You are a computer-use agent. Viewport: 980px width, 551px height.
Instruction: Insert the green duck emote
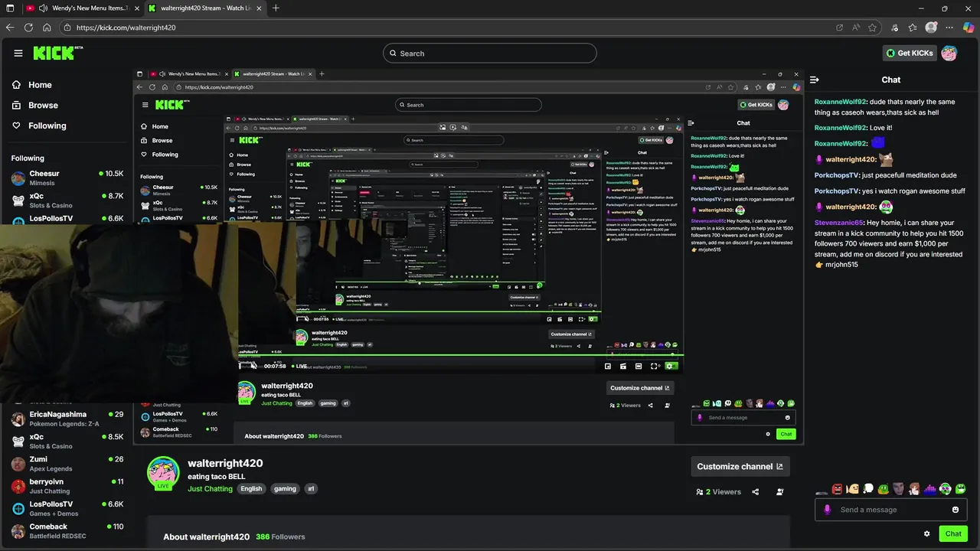click(x=884, y=489)
